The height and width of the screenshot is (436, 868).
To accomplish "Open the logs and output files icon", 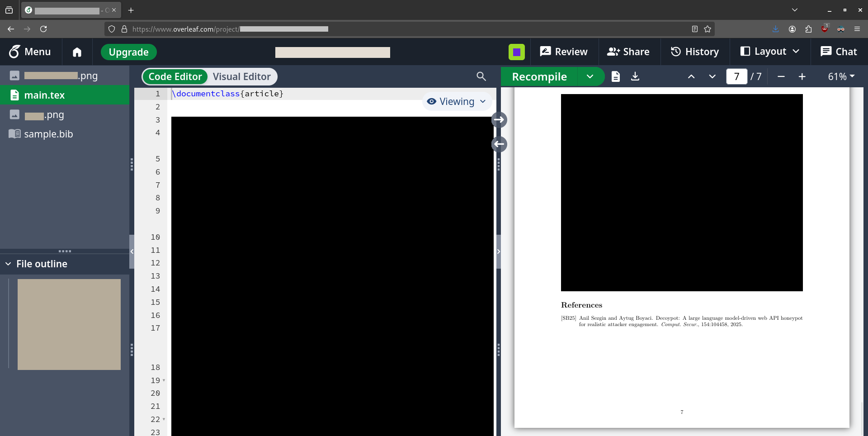I will click(x=615, y=76).
